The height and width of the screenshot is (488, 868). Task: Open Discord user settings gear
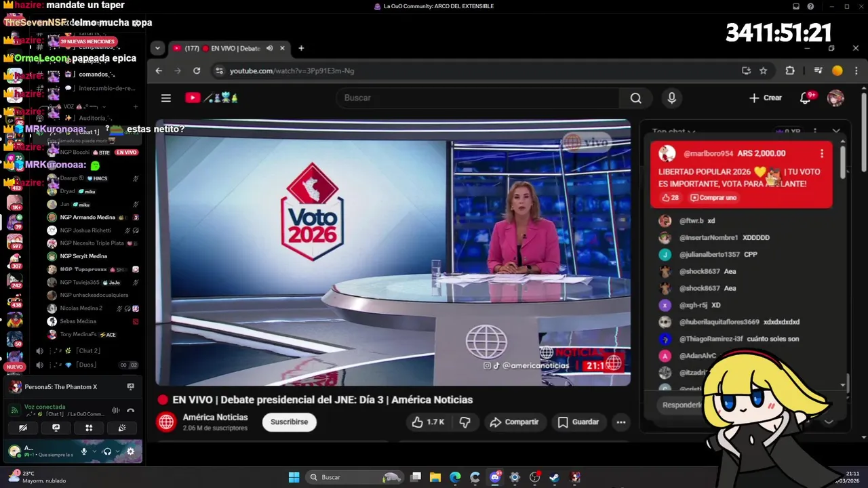click(x=130, y=451)
